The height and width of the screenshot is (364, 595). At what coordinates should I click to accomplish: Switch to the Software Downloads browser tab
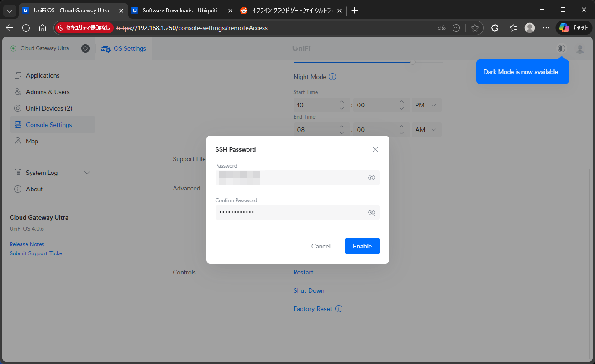click(x=180, y=10)
